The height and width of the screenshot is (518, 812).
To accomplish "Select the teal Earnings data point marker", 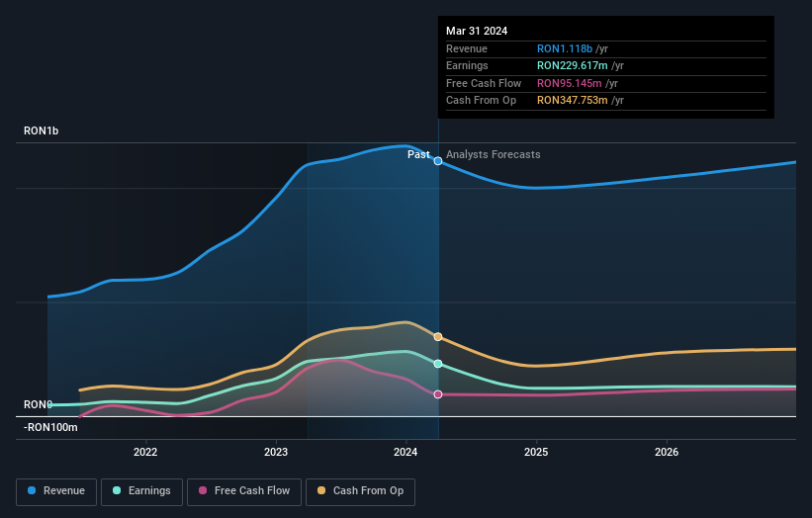I will (x=438, y=364).
